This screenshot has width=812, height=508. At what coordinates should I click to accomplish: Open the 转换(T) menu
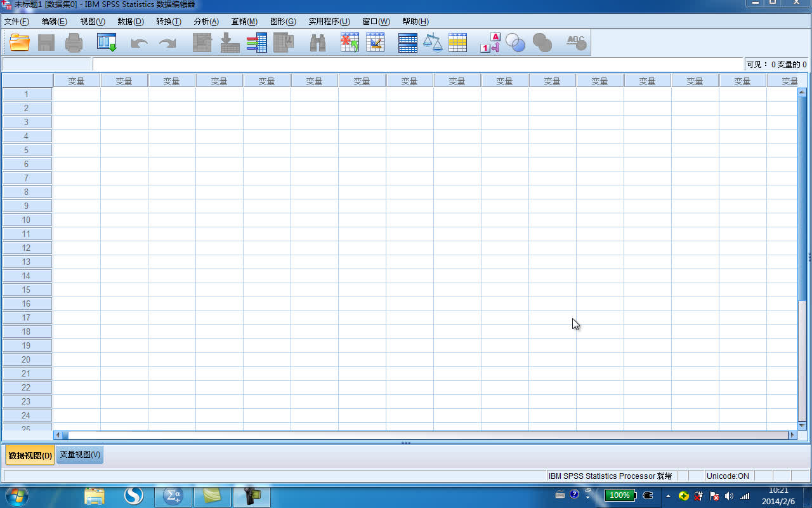(x=169, y=22)
